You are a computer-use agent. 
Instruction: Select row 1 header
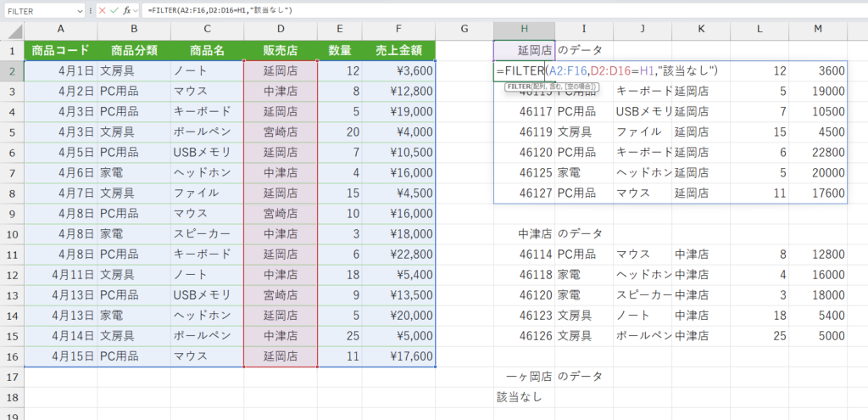(12, 50)
